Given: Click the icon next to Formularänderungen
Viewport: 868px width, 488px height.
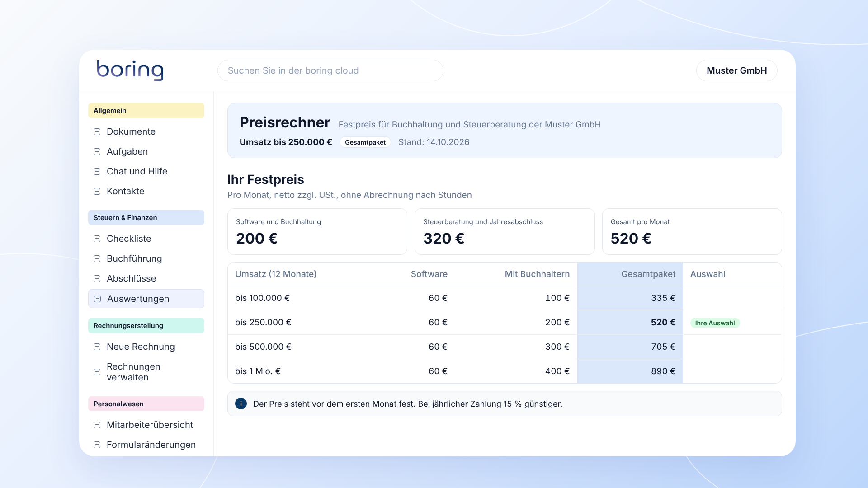Looking at the screenshot, I should (x=97, y=445).
